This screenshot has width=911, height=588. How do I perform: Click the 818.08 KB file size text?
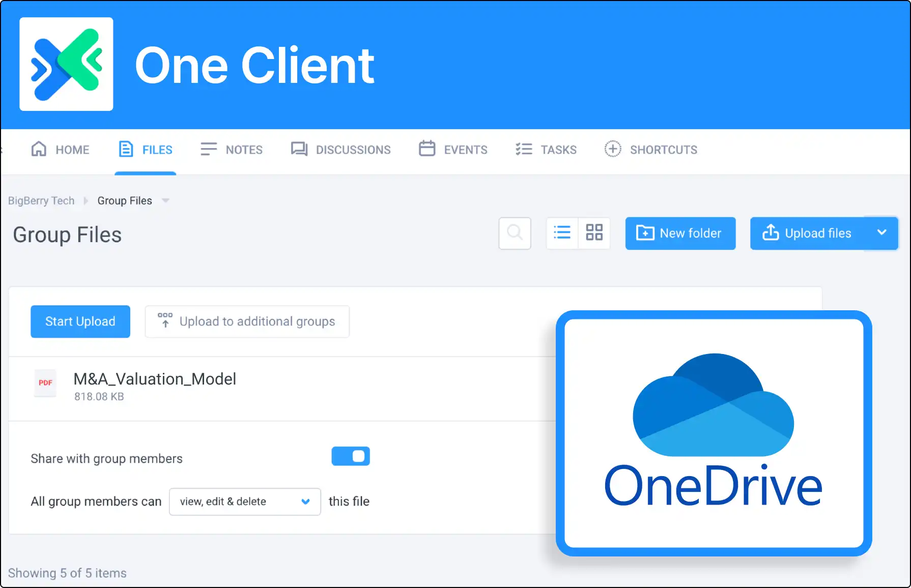99,397
